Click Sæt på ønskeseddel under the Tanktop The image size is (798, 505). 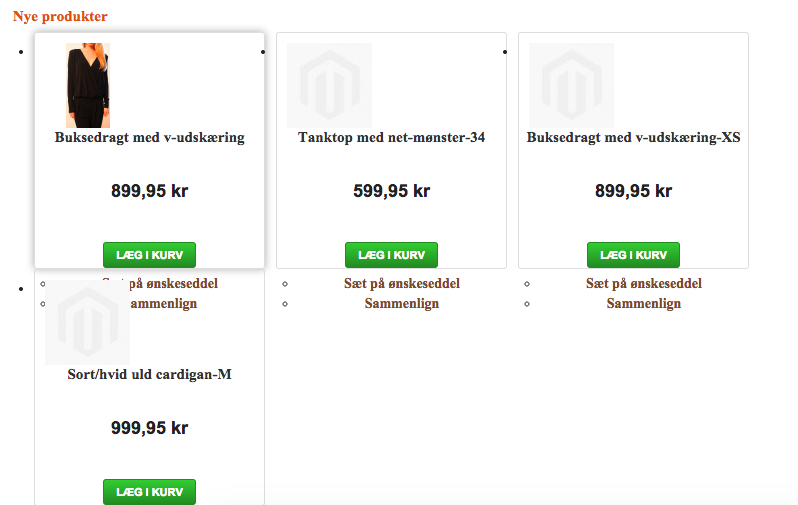click(x=402, y=284)
